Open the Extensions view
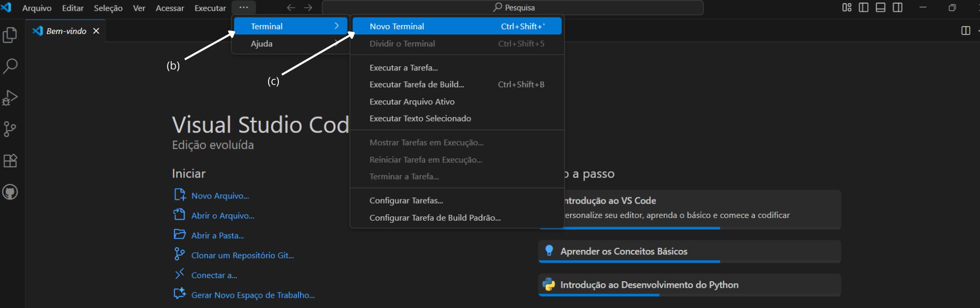This screenshot has height=308, width=980. (x=10, y=160)
